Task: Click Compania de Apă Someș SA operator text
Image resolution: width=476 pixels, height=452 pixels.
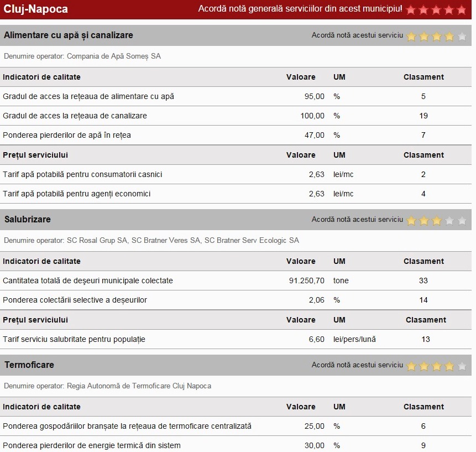Action: pyautogui.click(x=114, y=56)
